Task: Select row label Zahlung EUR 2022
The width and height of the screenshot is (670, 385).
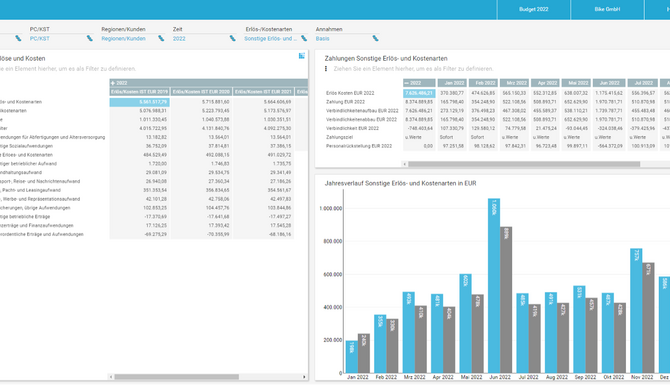Action: pyautogui.click(x=345, y=102)
